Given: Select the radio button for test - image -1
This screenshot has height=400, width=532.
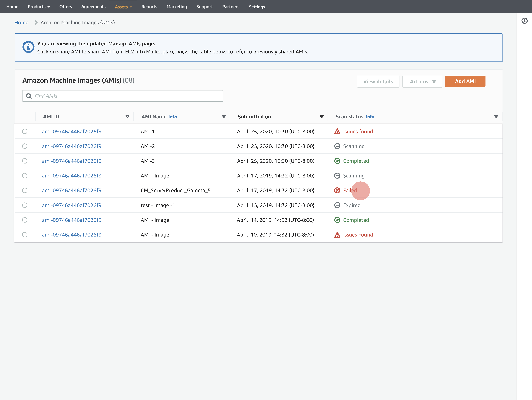Looking at the screenshot, I should (x=25, y=205).
